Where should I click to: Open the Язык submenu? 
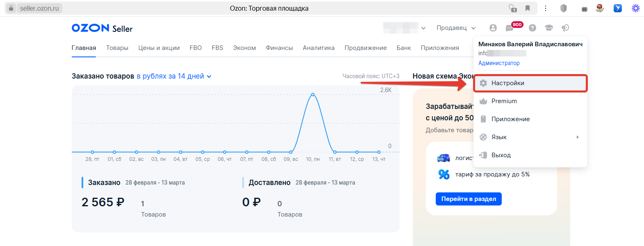coord(530,137)
